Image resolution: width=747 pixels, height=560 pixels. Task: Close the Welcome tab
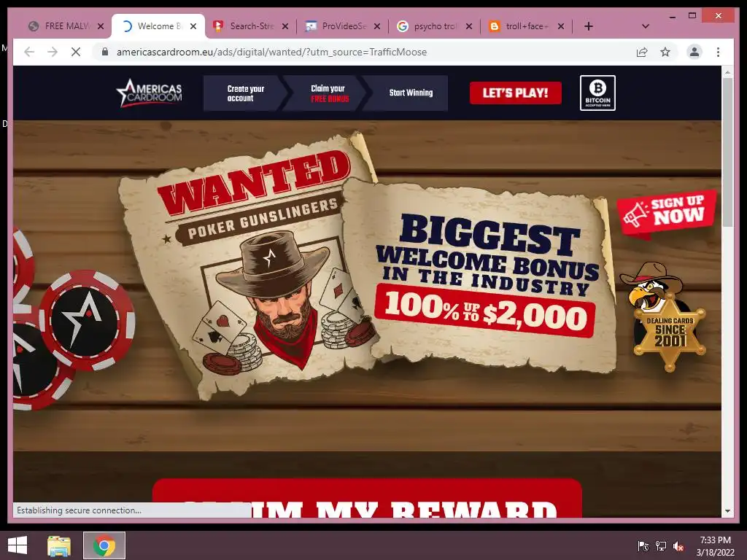pyautogui.click(x=193, y=26)
